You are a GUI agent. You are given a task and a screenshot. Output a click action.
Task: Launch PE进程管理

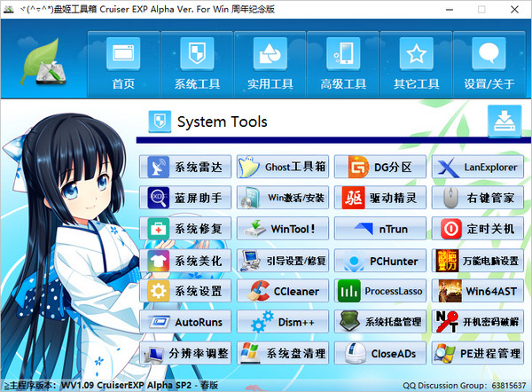click(x=478, y=353)
